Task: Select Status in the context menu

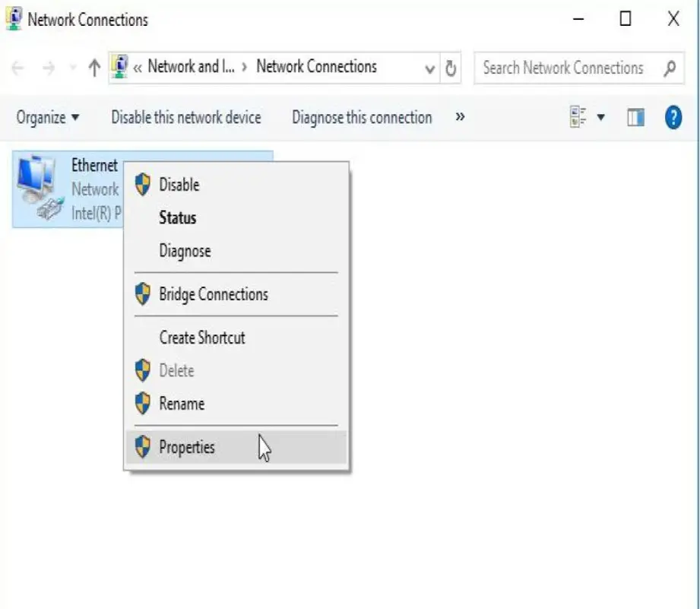Action: pos(177,218)
